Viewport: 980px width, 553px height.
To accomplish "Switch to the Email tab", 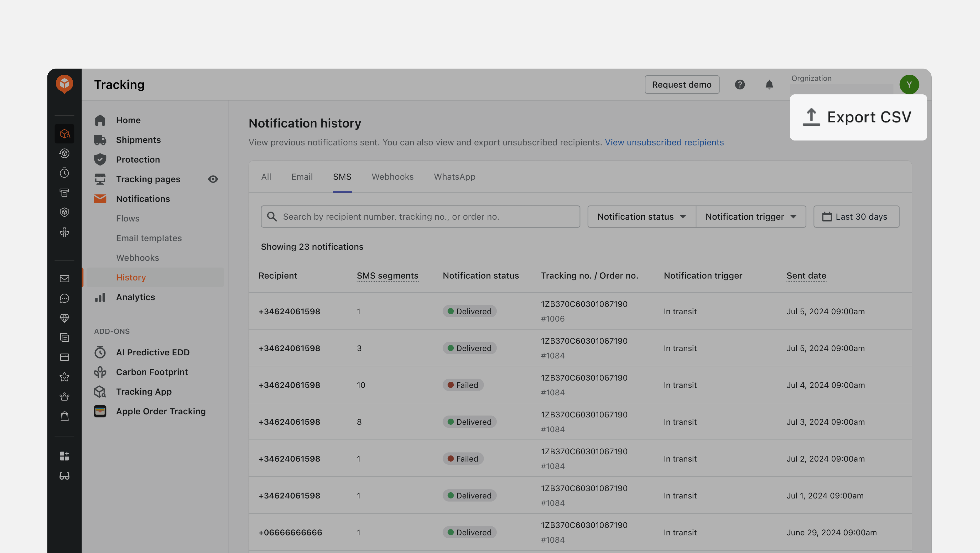I will tap(302, 177).
